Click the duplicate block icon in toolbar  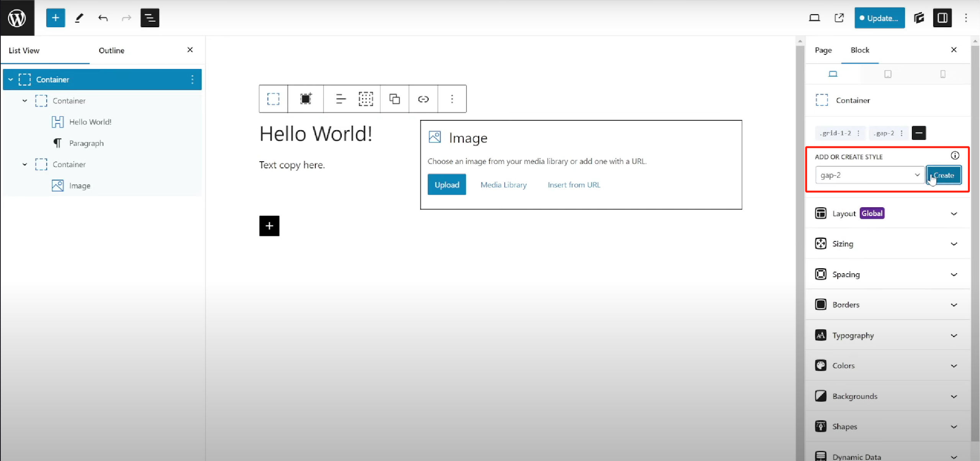coord(394,99)
